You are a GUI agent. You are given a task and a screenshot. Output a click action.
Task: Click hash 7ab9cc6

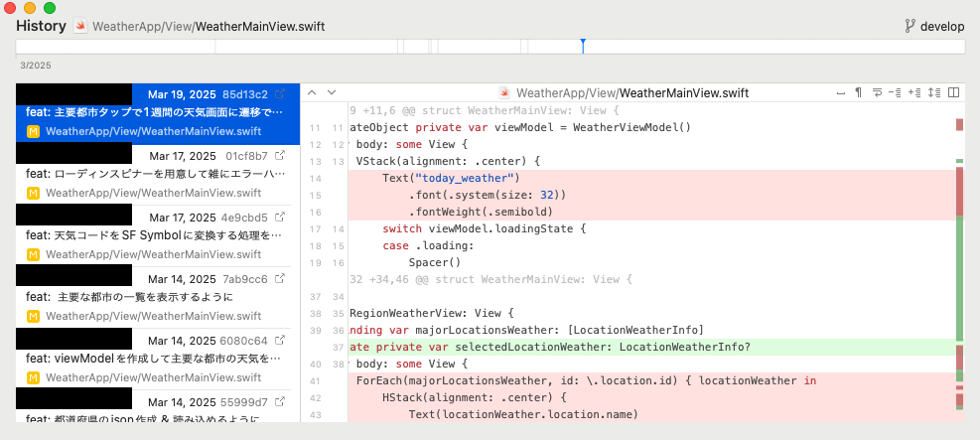pyautogui.click(x=246, y=279)
